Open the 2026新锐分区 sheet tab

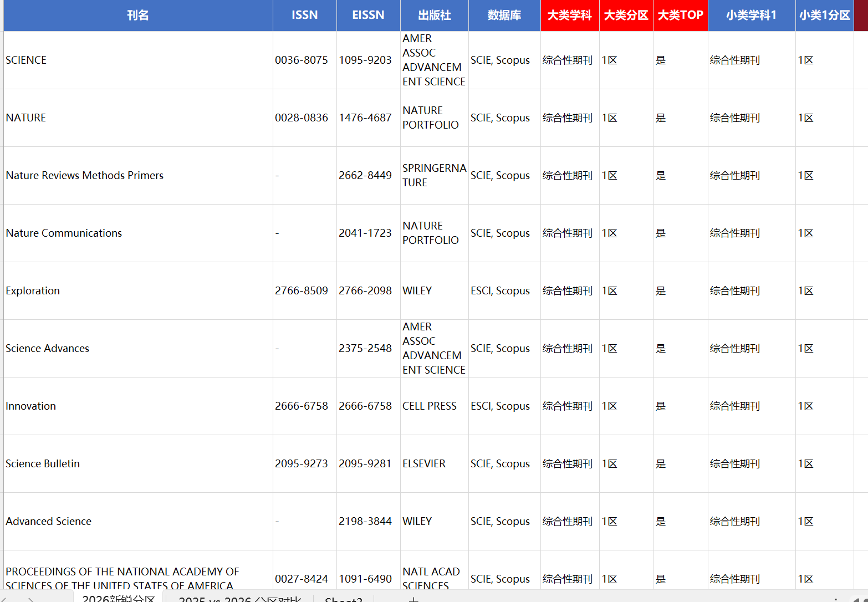(119, 598)
